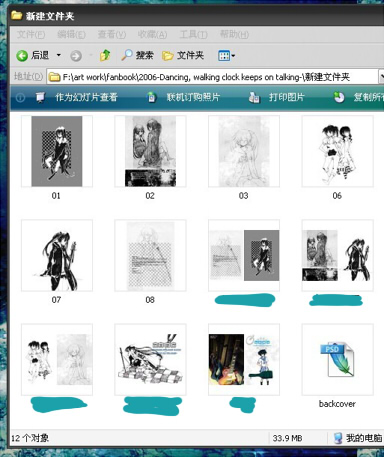Click the file name label '06'
Image resolution: width=384 pixels, height=457 pixels.
tap(337, 196)
